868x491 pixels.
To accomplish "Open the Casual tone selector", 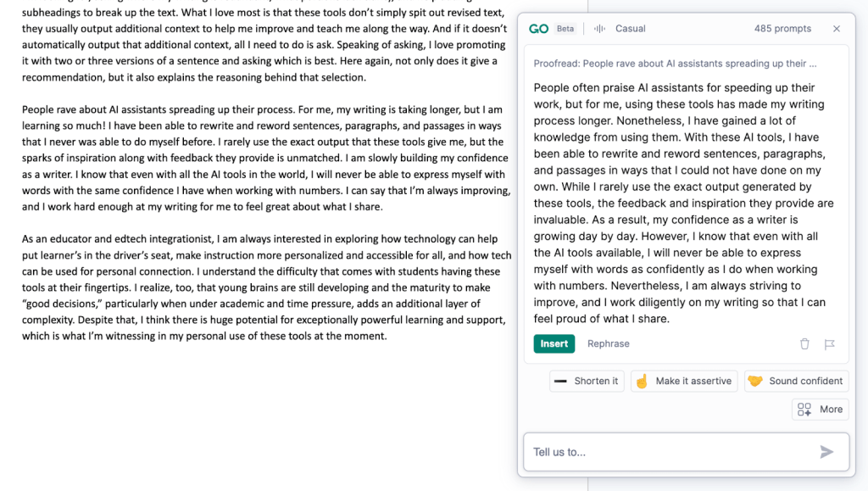I will pos(630,29).
